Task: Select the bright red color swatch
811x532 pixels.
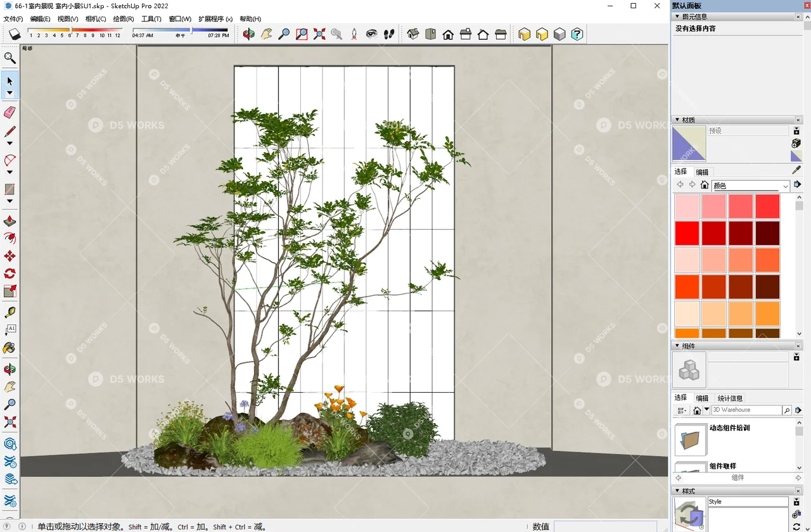Action: 687,232
